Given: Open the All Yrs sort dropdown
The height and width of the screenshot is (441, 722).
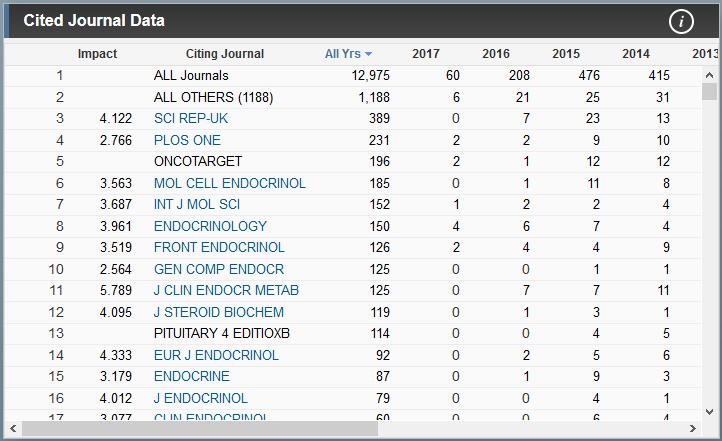Looking at the screenshot, I should [348, 54].
